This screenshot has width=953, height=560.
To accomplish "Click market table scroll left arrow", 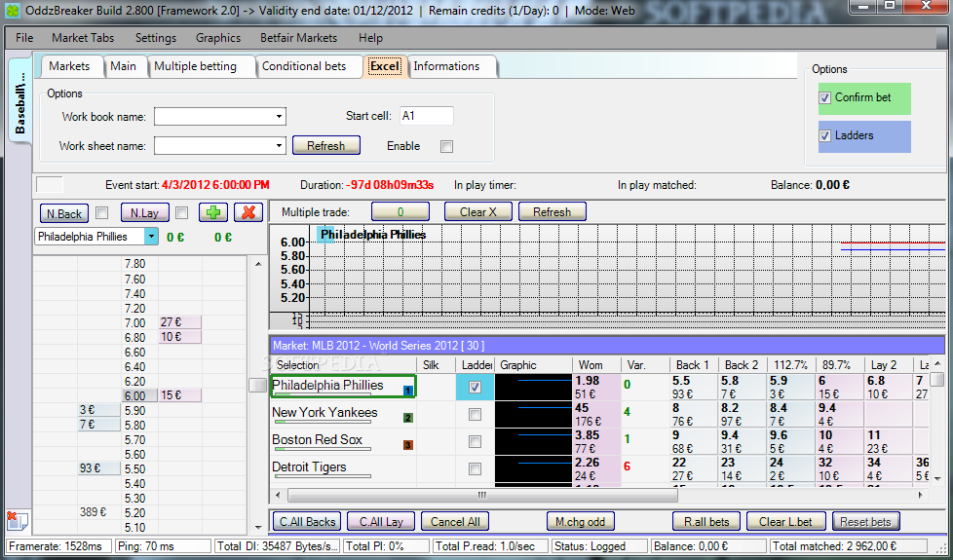I will click(x=279, y=495).
